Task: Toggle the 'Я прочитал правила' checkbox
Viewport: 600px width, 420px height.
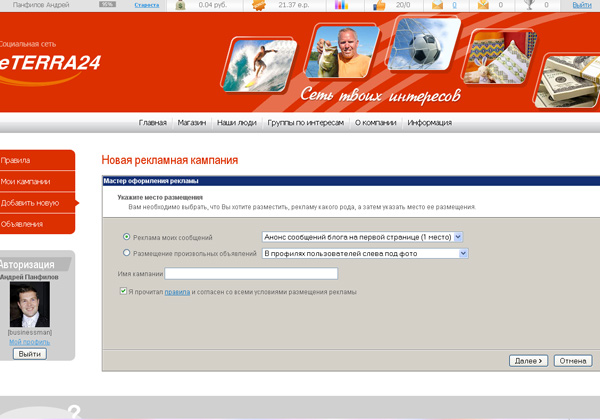Action: (x=123, y=291)
